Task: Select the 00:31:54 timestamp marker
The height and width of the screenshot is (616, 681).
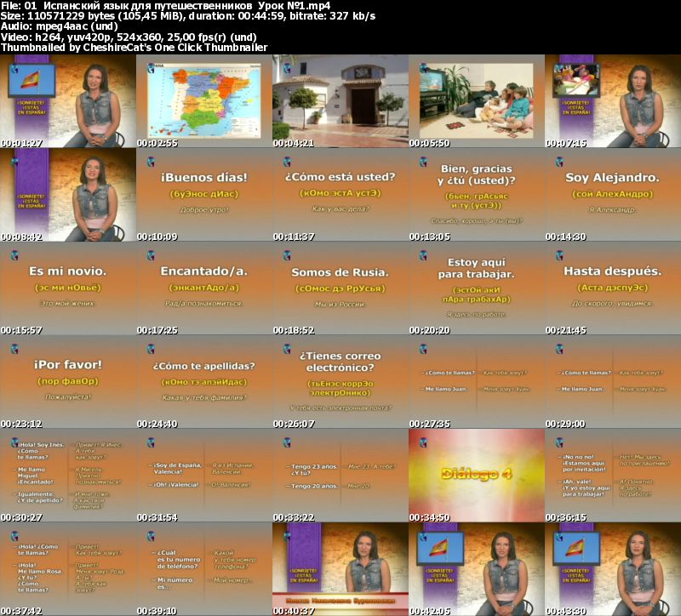Action: (x=157, y=517)
